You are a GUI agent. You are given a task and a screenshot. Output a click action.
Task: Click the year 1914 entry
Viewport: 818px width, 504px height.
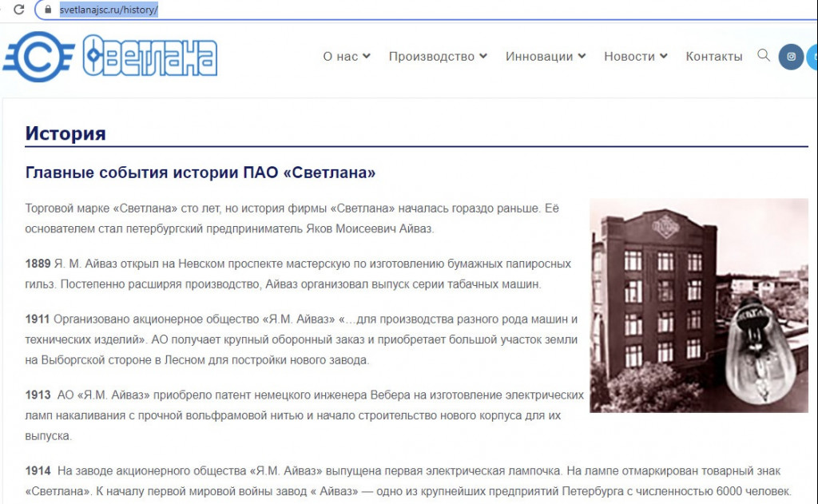(38, 470)
